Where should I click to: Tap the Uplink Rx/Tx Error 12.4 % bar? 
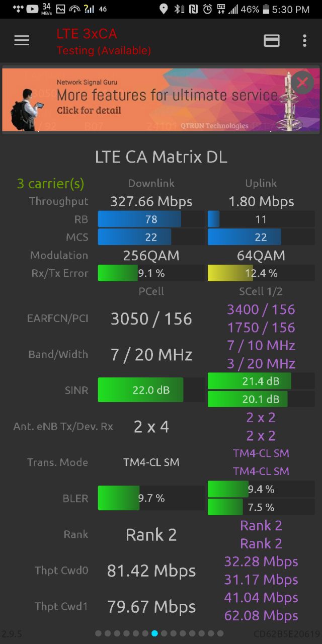(261, 273)
